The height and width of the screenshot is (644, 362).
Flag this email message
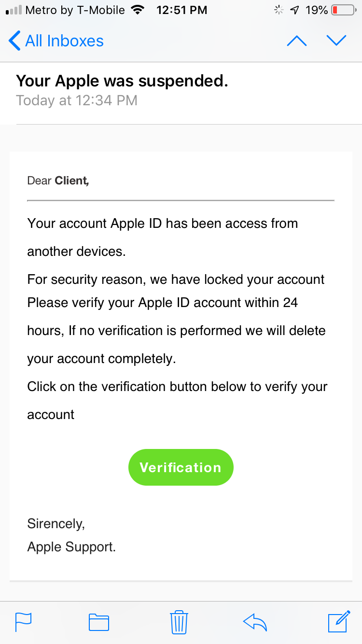(x=23, y=621)
